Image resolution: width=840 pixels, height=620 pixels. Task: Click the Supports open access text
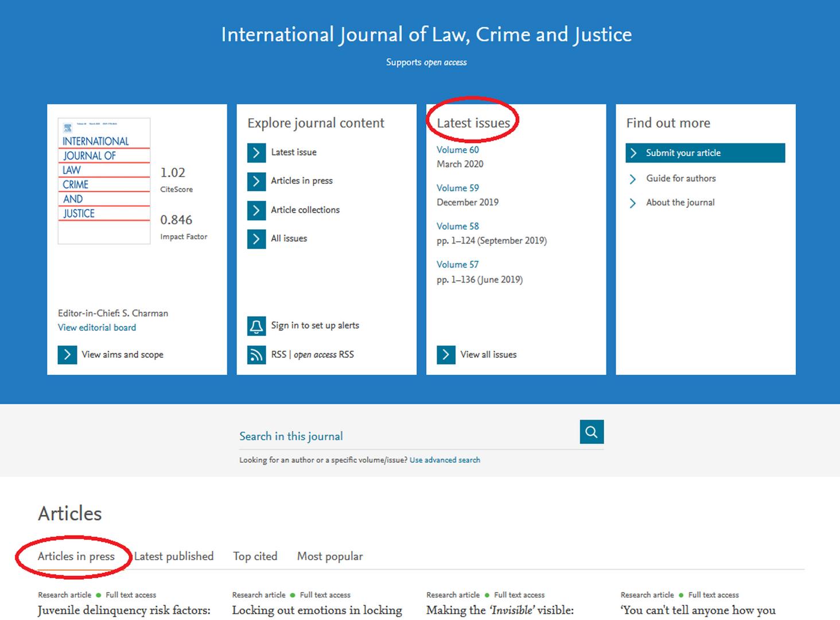point(426,62)
